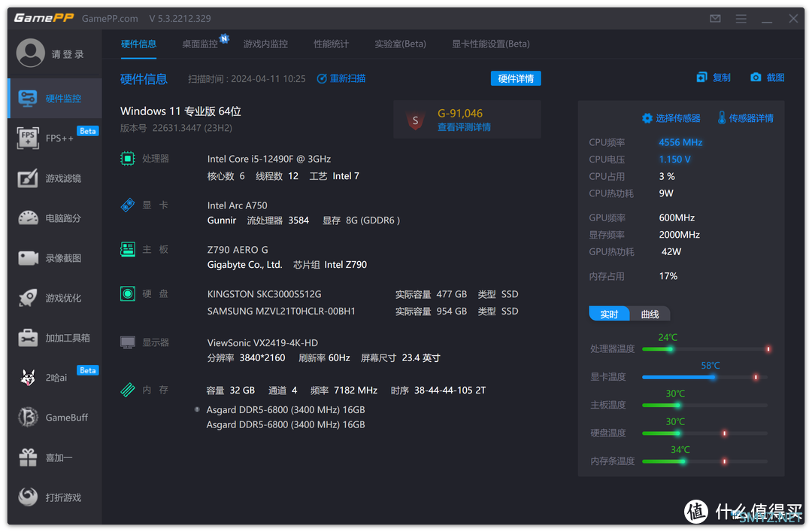Click the SAMSUNG MZVL21T0HCLR-00BH1 disk row
Viewport: 812px width, 532px height.
pos(362,311)
